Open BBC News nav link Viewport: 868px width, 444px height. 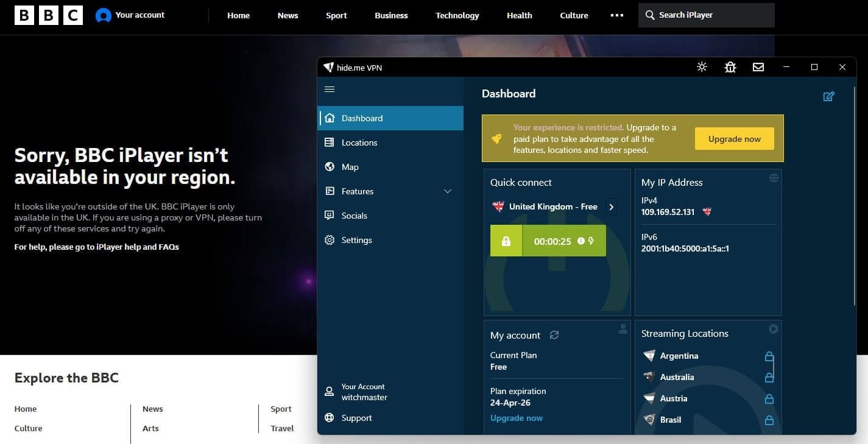point(288,15)
